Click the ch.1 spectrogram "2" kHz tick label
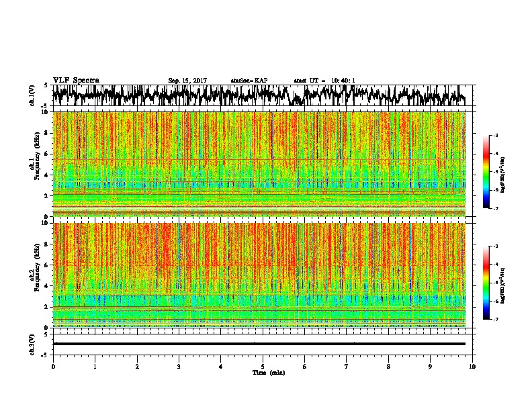Screen dimensions: 532x411 pyautogui.click(x=47, y=195)
